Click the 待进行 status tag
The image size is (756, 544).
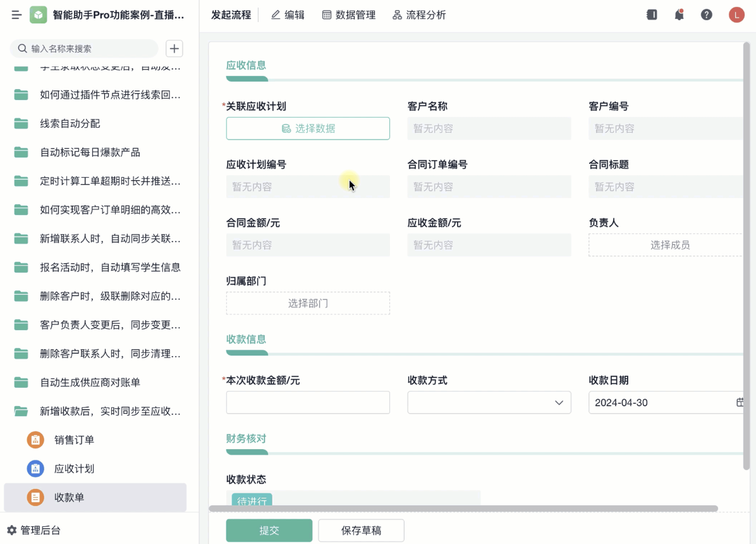252,500
